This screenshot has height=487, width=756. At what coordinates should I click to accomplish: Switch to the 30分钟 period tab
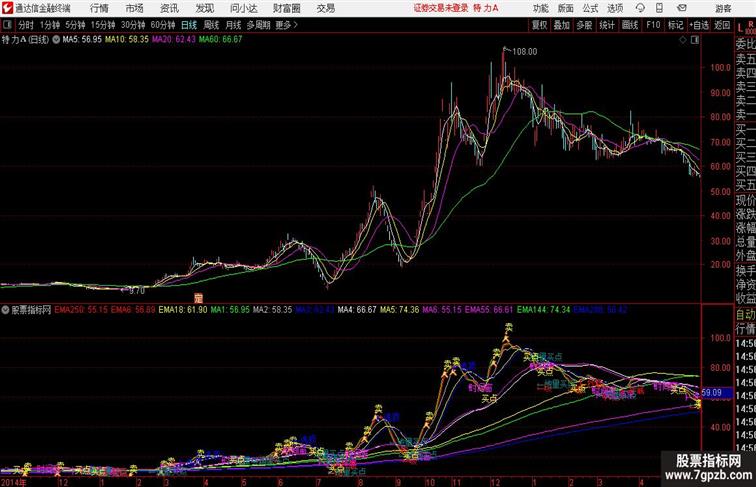[x=133, y=25]
